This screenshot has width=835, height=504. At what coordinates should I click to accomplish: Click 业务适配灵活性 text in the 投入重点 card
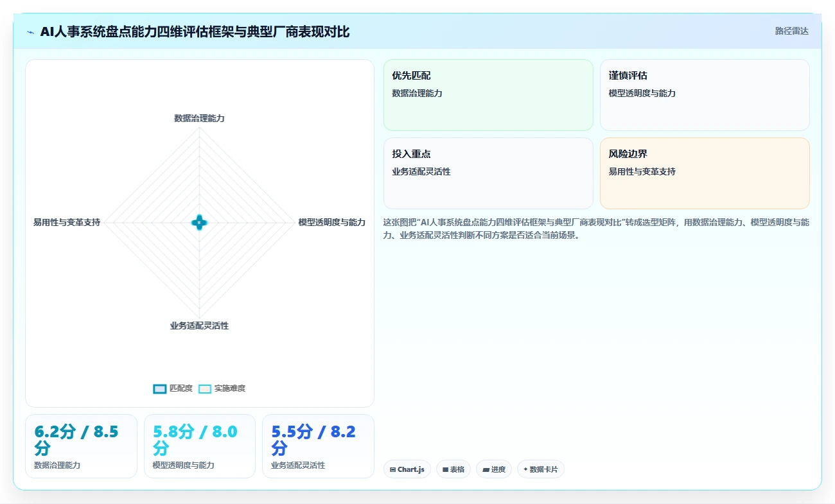pyautogui.click(x=421, y=171)
